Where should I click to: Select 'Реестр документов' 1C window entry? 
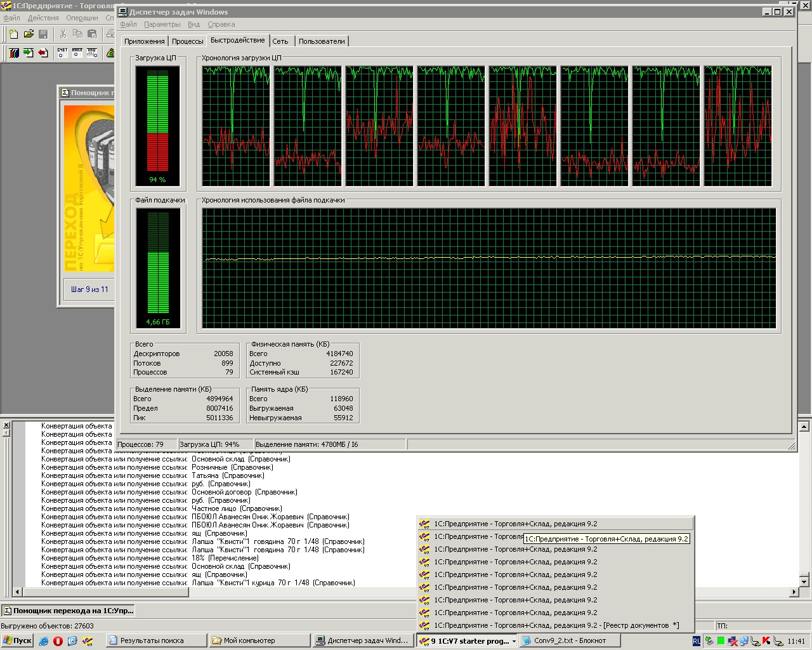pos(556,625)
